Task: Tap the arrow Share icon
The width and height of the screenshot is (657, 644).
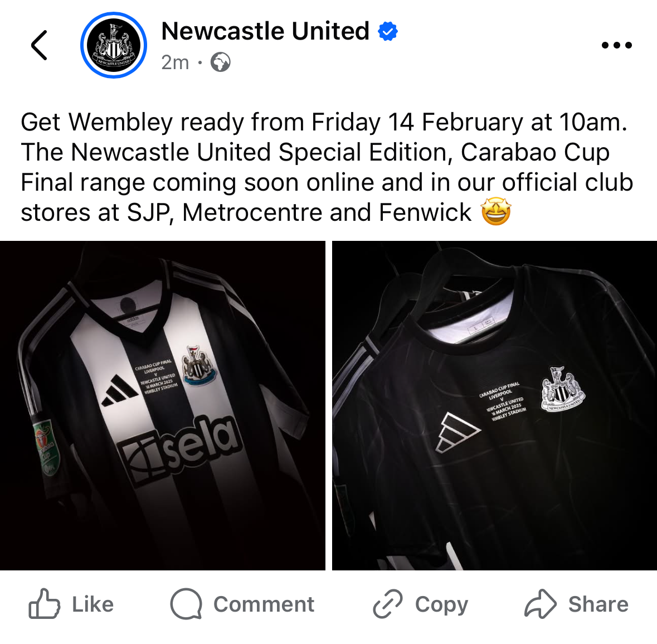Action: point(541,604)
